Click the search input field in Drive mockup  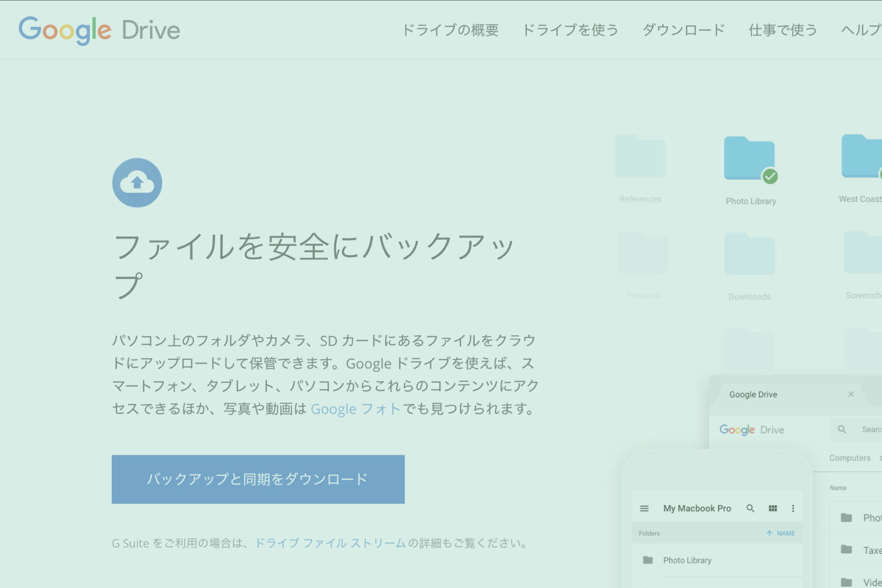(873, 429)
